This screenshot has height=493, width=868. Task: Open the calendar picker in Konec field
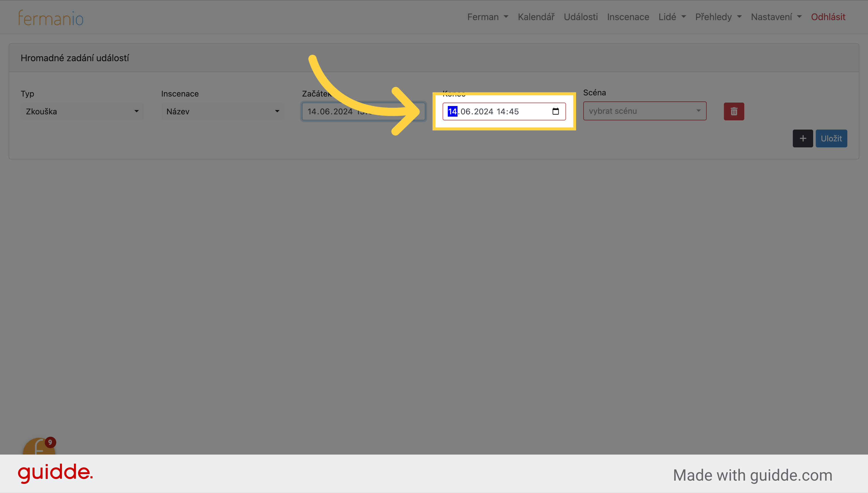coord(555,111)
